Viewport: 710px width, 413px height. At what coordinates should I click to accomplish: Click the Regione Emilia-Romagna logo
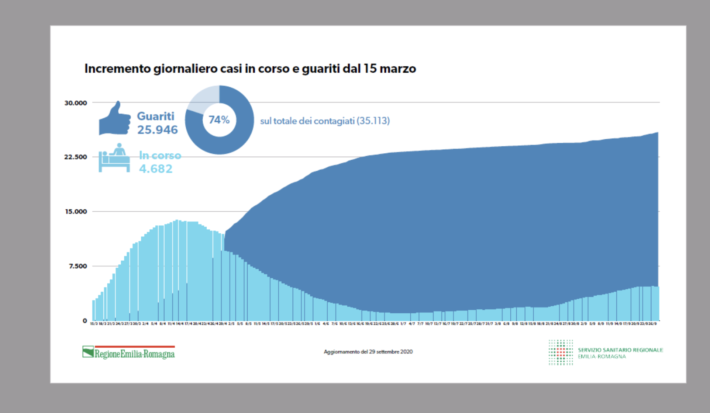click(128, 352)
